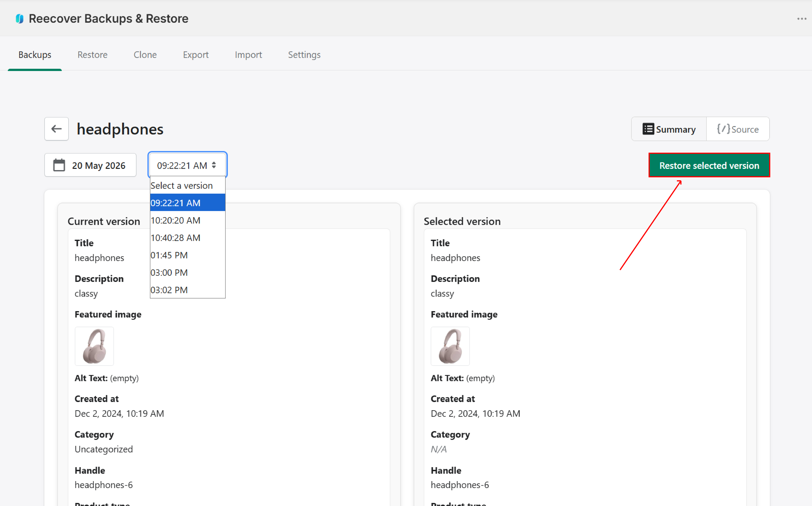Switch to the Backups tab

[35, 55]
